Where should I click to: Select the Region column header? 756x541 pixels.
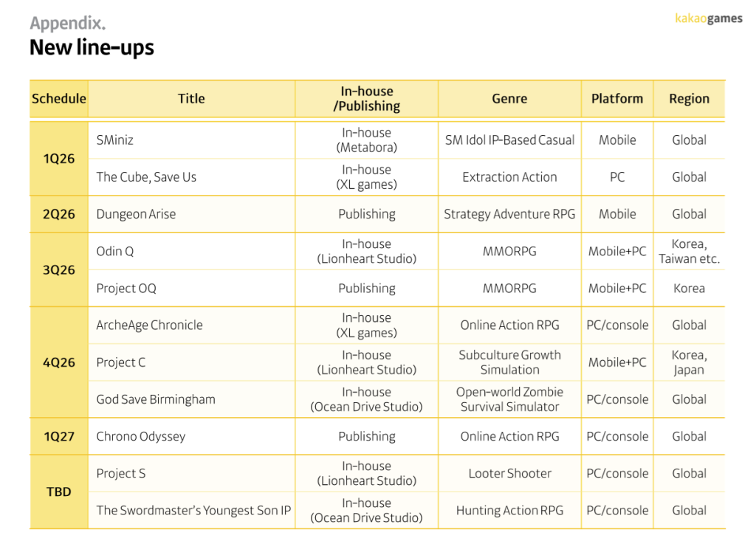coord(689,99)
